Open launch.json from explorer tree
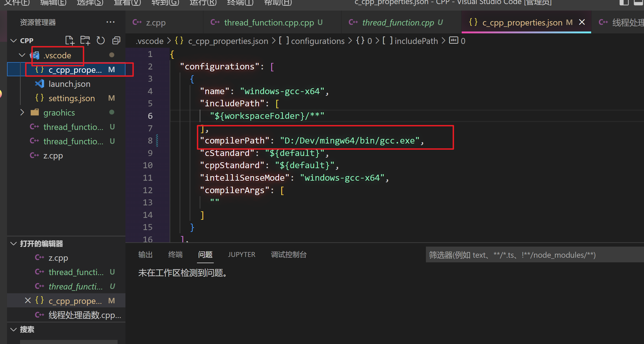Image resolution: width=644 pixels, height=344 pixels. click(x=66, y=84)
